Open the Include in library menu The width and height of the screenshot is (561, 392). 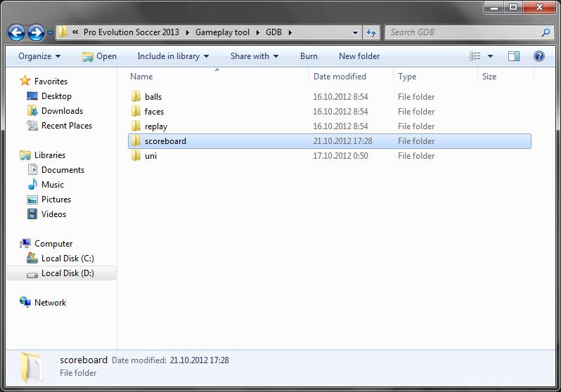coord(173,56)
